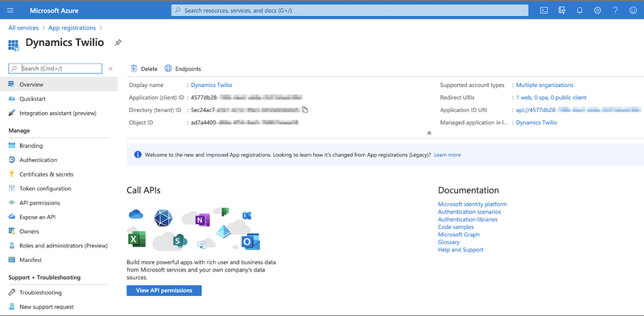This screenshot has width=644, height=316.
Task: Click the Roles and administrators icon
Action: click(11, 246)
